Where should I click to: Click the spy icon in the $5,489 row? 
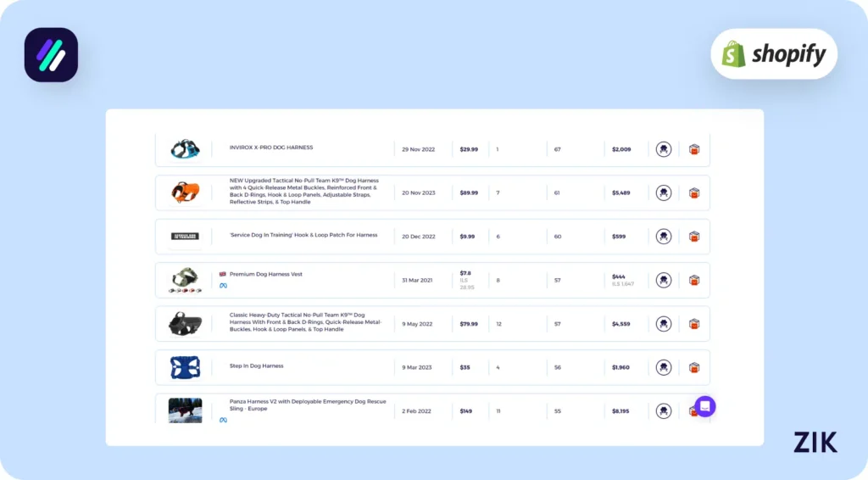664,193
